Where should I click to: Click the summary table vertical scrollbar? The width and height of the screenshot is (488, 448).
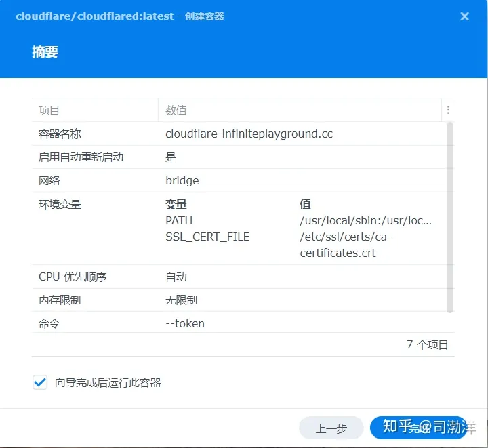[450, 218]
